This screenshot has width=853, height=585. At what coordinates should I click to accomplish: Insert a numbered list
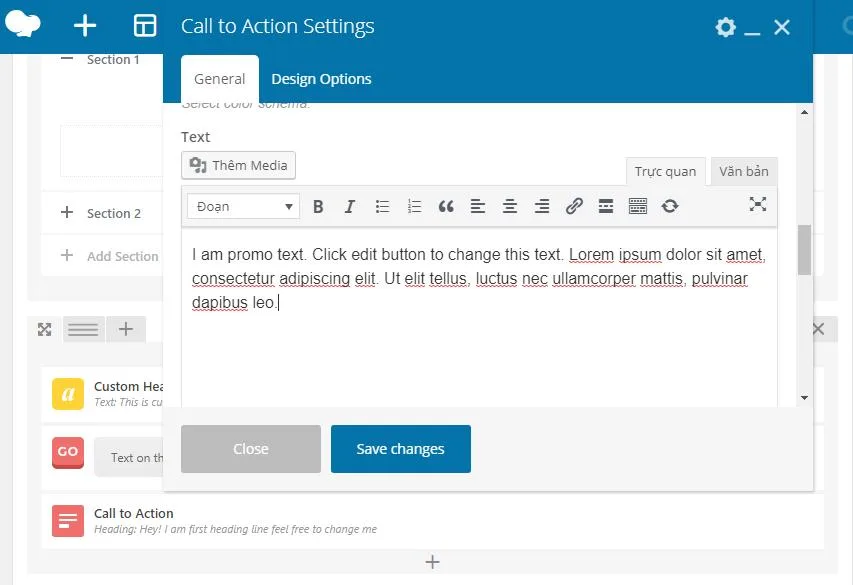(x=414, y=207)
